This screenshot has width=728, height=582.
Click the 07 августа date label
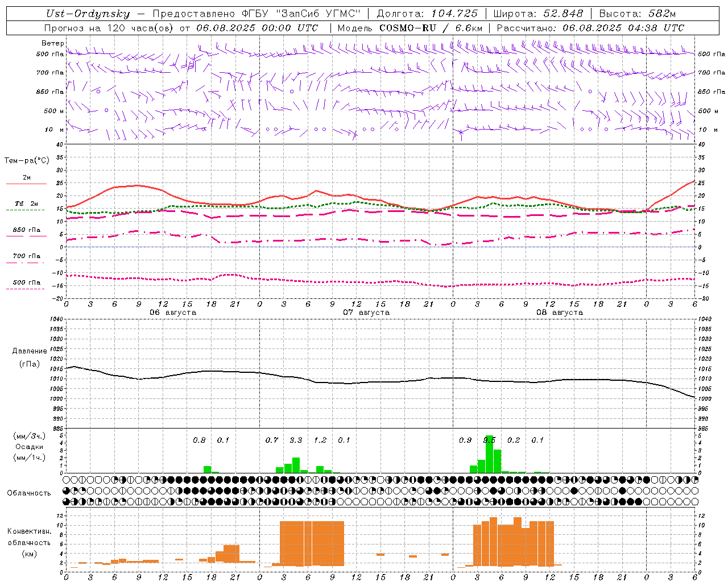click(366, 313)
